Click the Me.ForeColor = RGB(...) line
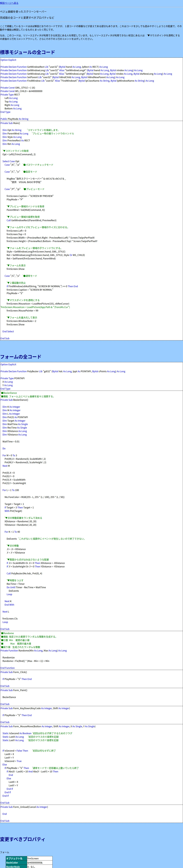 [x=35, y=497]
